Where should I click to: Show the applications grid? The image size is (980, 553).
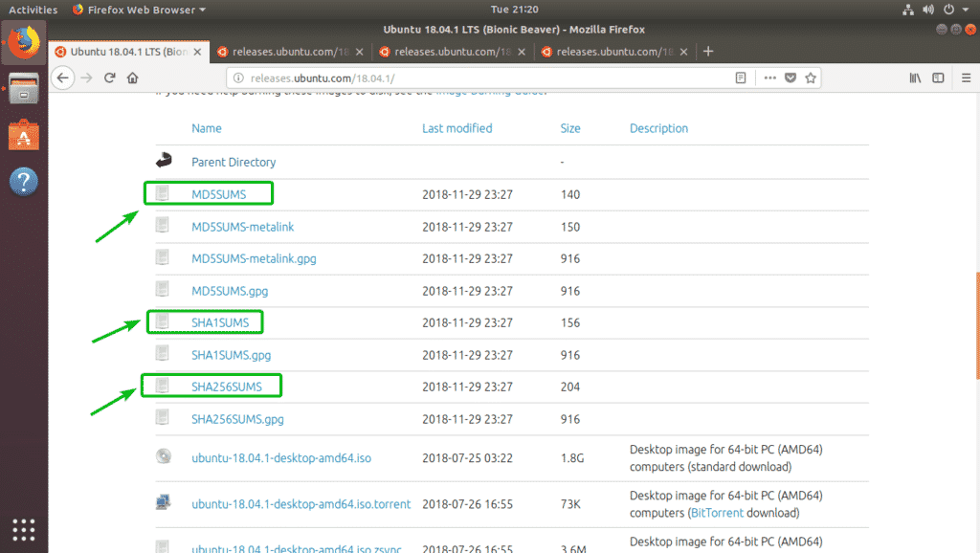tap(24, 530)
